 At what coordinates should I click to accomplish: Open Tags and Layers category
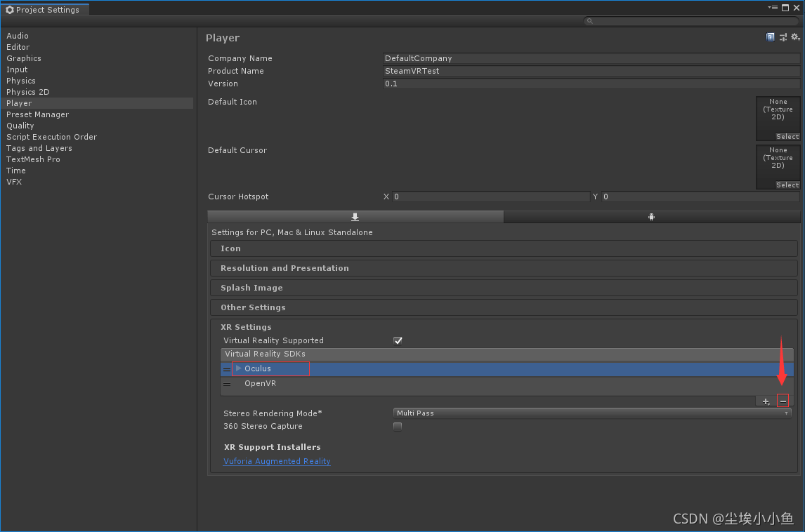(39, 148)
